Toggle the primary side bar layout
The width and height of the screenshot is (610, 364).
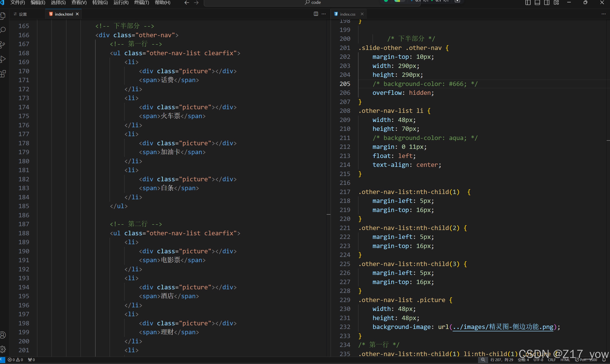[x=528, y=3]
